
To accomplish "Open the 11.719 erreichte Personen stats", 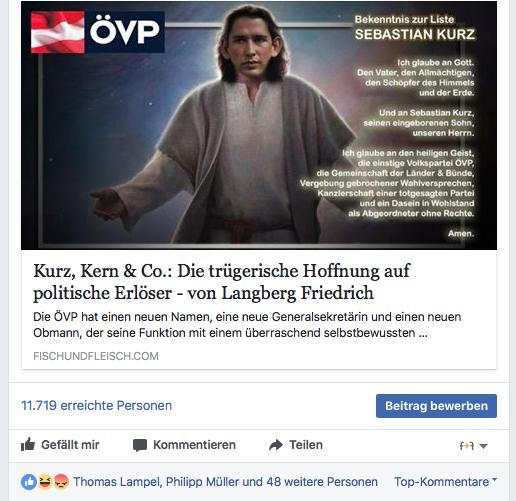I will point(96,406).
